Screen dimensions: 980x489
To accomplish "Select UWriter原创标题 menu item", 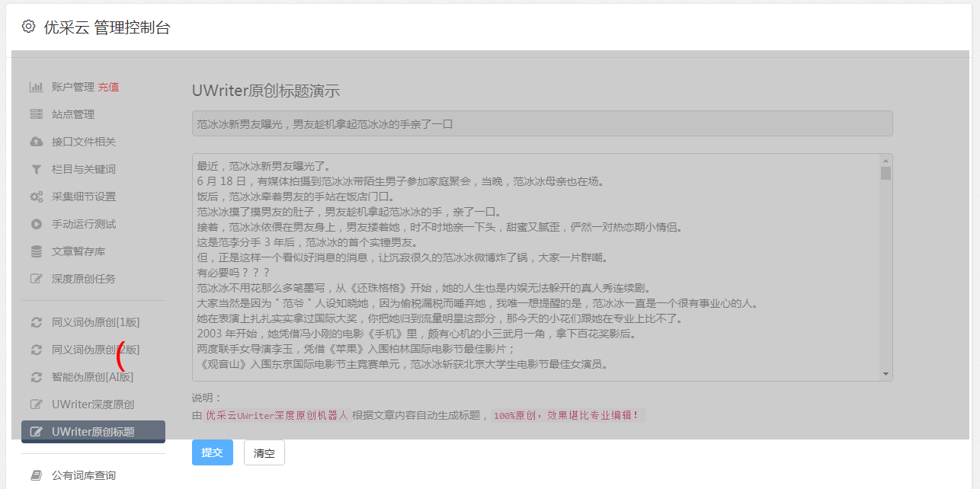I will pyautogui.click(x=93, y=432).
